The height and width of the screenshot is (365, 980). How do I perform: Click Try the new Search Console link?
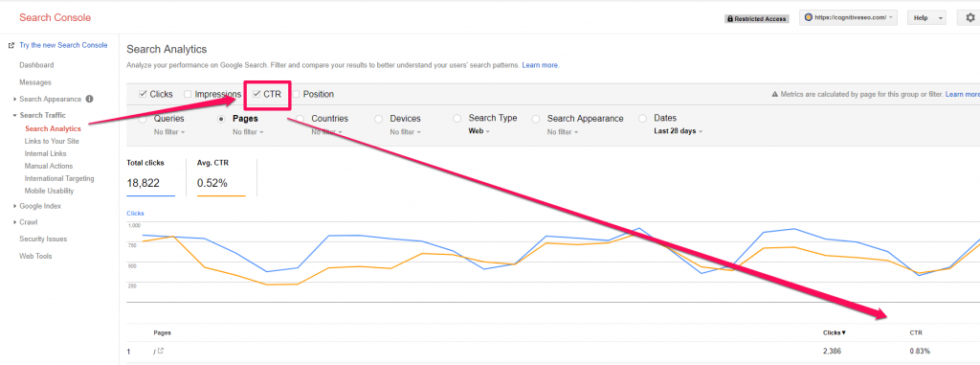click(x=63, y=45)
